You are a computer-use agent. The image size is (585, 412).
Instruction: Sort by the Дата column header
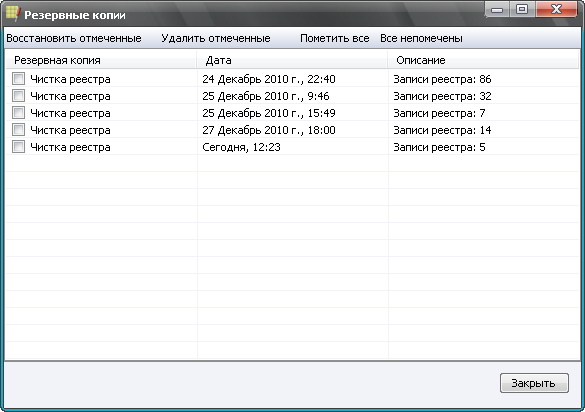pos(292,60)
